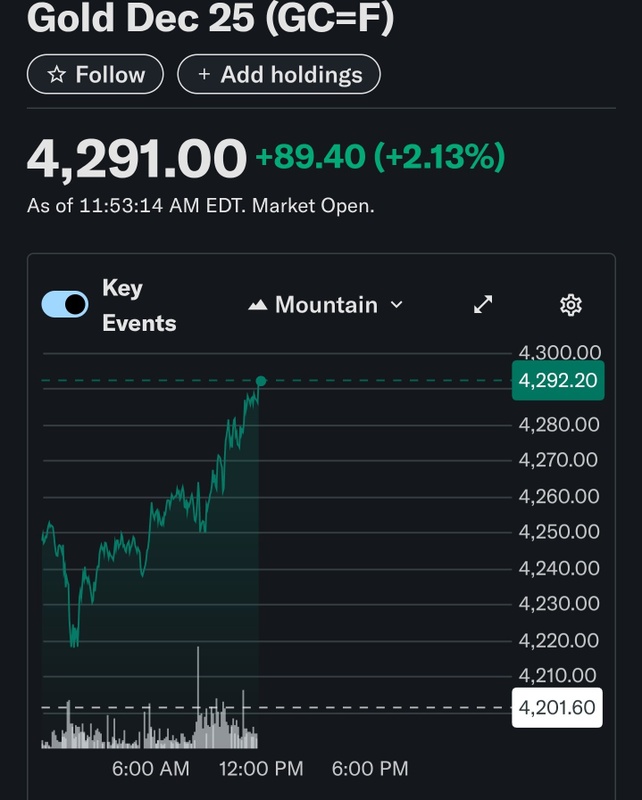
Task: Click the plus icon beside Add holdings
Action: 204,75
